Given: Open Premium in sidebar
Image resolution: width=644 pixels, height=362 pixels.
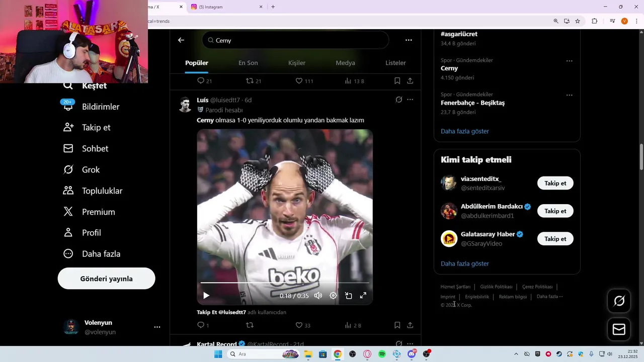Looking at the screenshot, I should point(89,212).
